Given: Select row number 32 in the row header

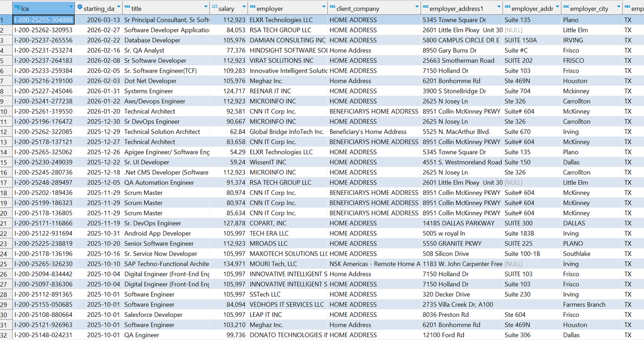Looking at the screenshot, I should tap(5, 335).
